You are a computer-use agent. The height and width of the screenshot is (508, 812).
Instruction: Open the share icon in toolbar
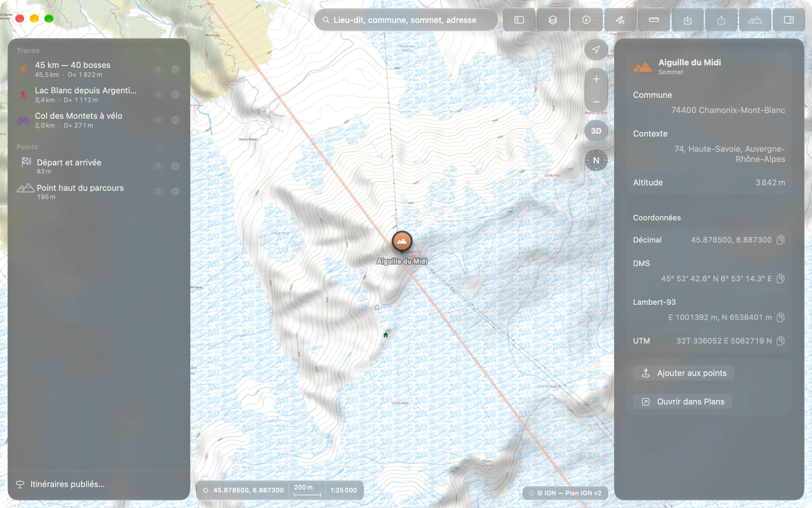pos(721,20)
